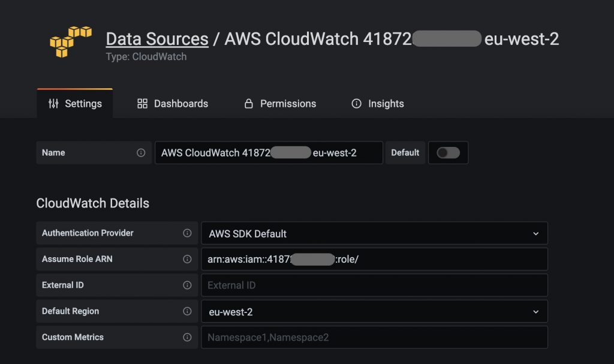Click the External ID input field

(374, 285)
